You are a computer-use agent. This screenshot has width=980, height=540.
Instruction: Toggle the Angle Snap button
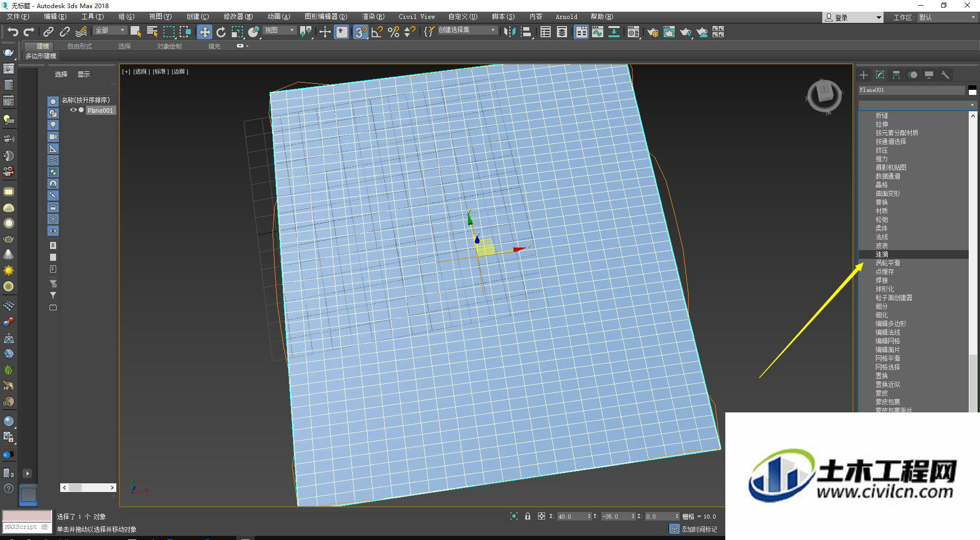click(x=377, y=32)
